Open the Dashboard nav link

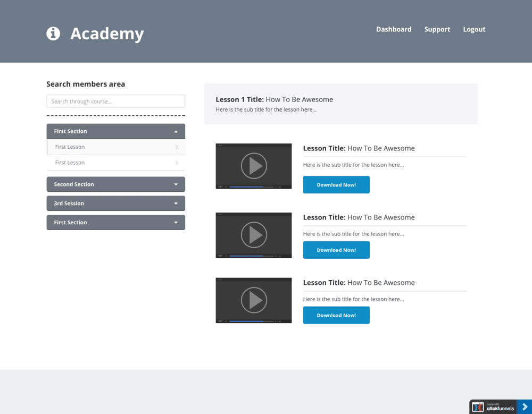click(394, 29)
